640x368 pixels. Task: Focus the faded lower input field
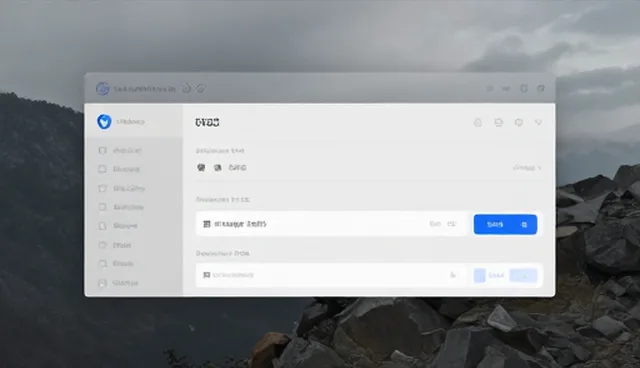click(x=331, y=275)
